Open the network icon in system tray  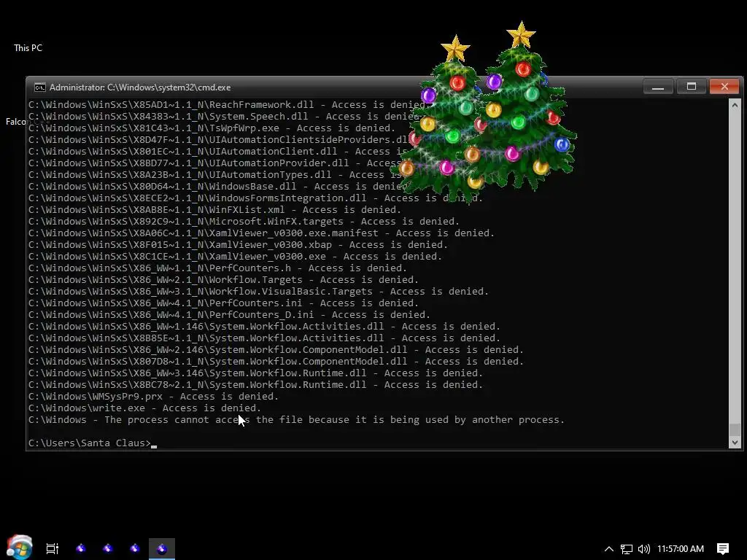[627, 549]
